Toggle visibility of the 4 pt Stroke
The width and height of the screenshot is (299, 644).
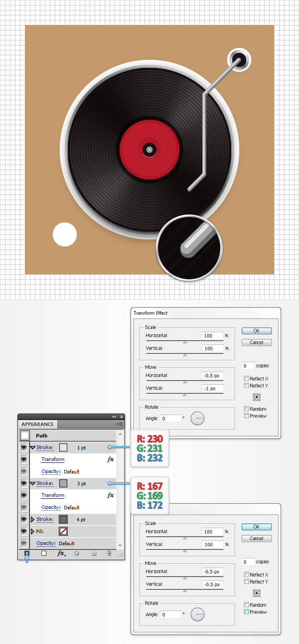point(23,519)
